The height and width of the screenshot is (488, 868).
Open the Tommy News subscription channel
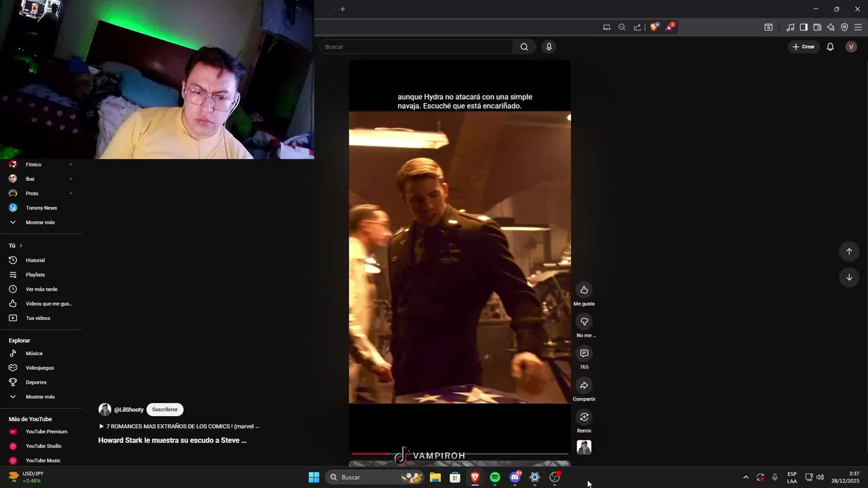coord(41,208)
